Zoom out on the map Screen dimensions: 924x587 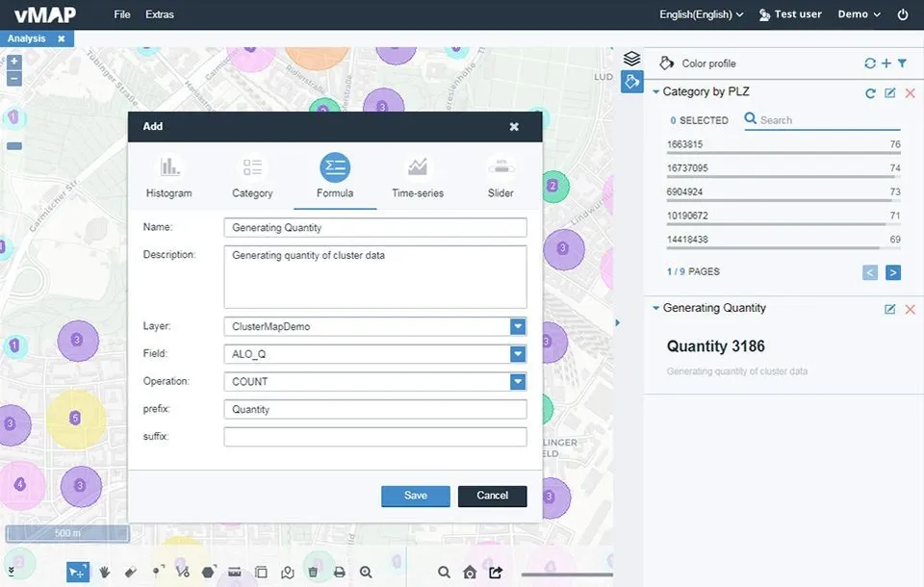click(x=14, y=78)
